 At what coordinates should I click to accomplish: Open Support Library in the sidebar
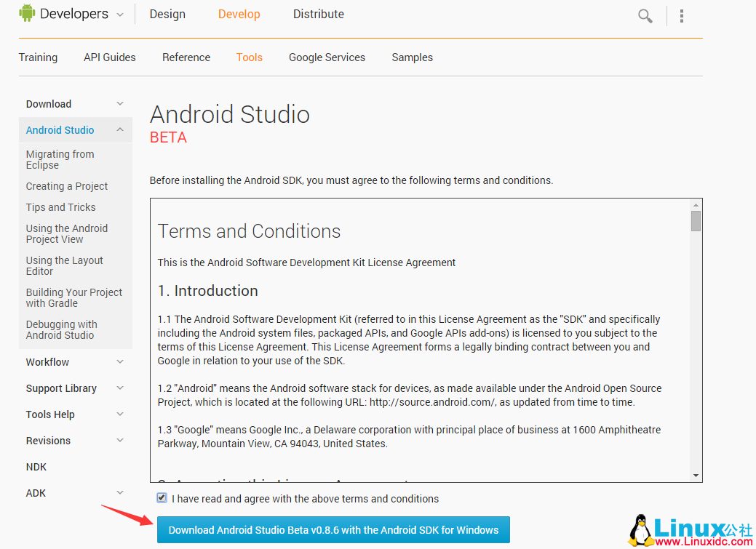[x=61, y=388]
